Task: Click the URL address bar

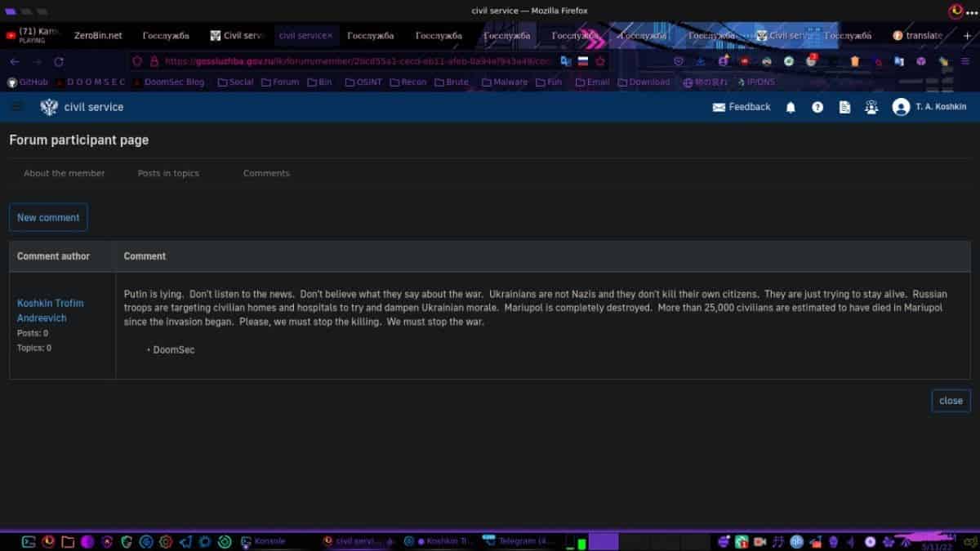Action: (351, 61)
